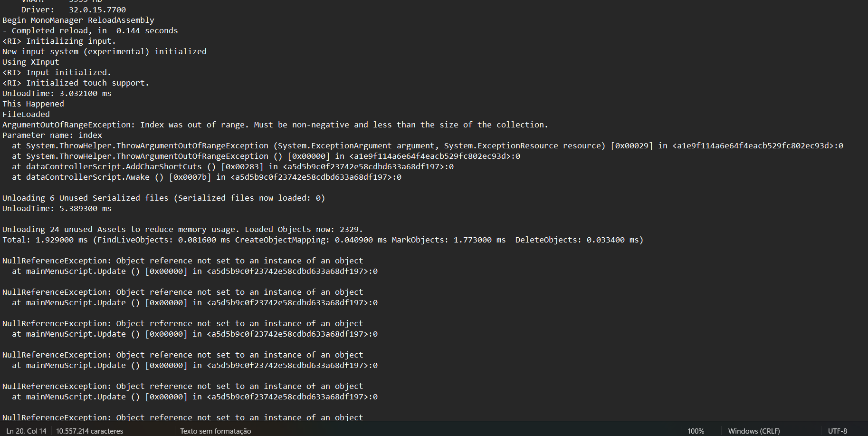Screen dimensions: 868x436
Task: Click the 10.557.214 caracteres count
Action: click(89, 431)
